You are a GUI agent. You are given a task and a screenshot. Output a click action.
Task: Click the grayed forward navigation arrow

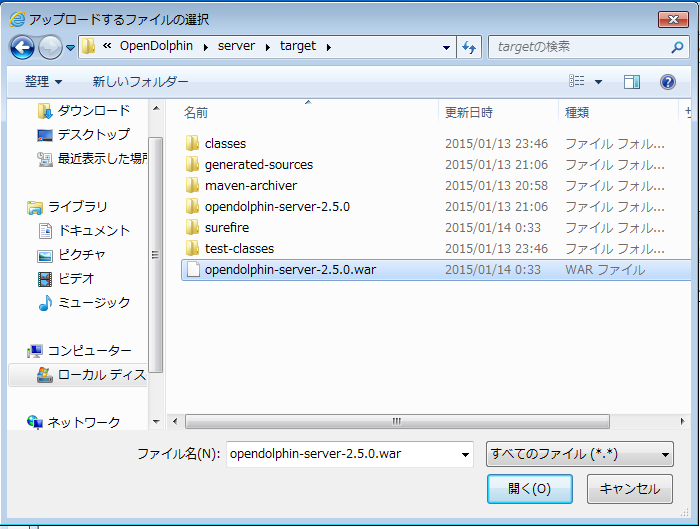tap(50, 47)
